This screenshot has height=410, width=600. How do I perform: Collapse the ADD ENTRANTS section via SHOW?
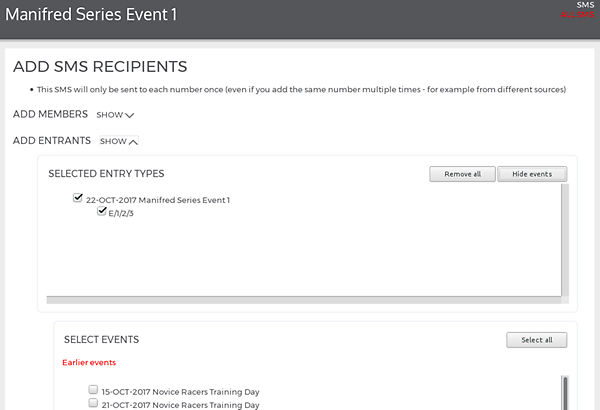pyautogui.click(x=119, y=141)
